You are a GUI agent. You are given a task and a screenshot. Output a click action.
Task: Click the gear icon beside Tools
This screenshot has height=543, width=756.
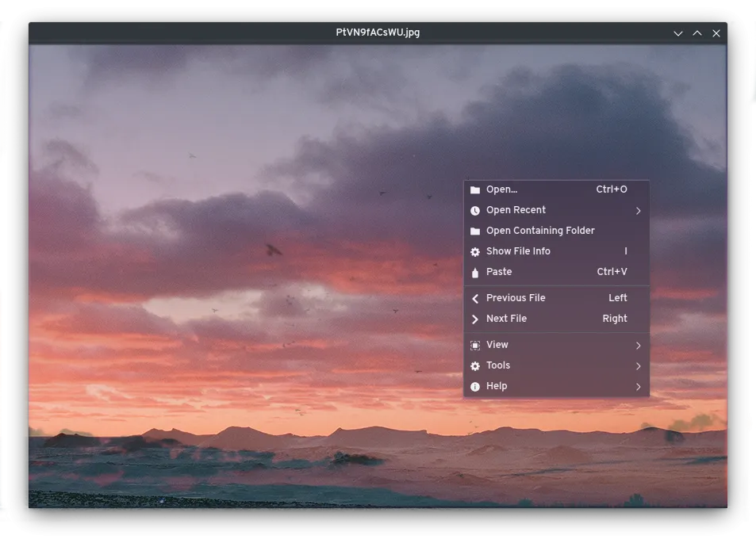(475, 366)
